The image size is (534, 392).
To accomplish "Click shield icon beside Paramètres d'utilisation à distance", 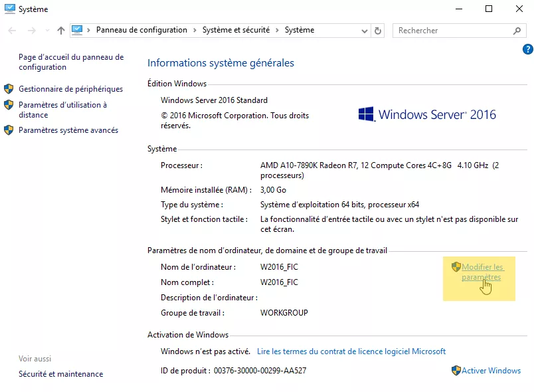I will pyautogui.click(x=9, y=104).
